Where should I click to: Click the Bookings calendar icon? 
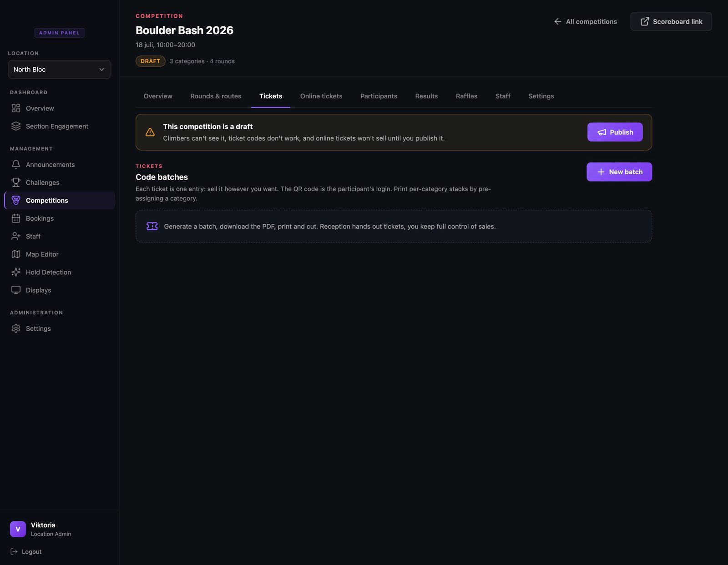(x=16, y=218)
